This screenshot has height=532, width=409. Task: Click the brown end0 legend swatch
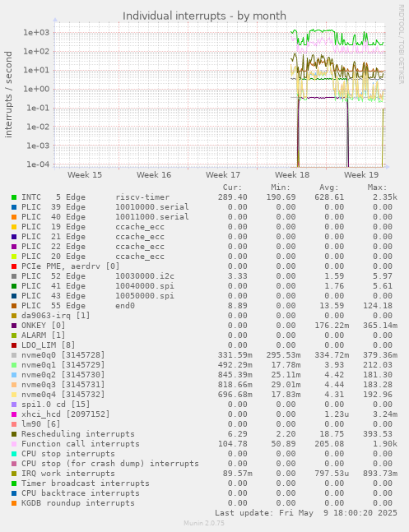pos(14,306)
